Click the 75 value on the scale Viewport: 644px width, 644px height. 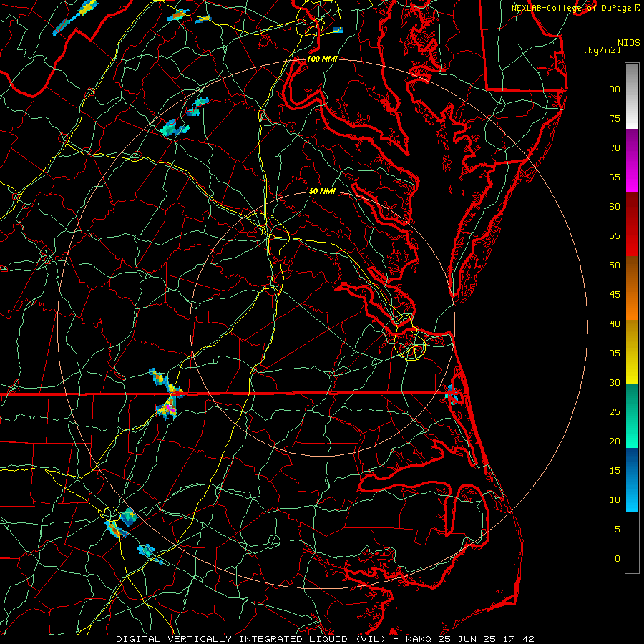pyautogui.click(x=615, y=118)
